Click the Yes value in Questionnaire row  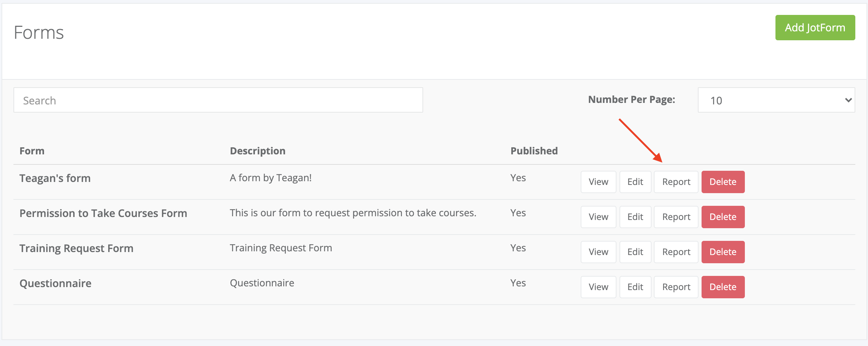pos(518,283)
